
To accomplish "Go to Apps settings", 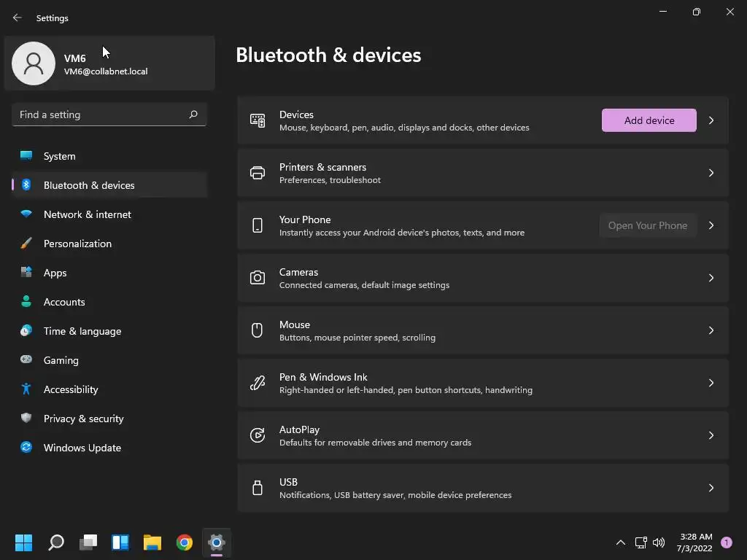I will (109, 273).
